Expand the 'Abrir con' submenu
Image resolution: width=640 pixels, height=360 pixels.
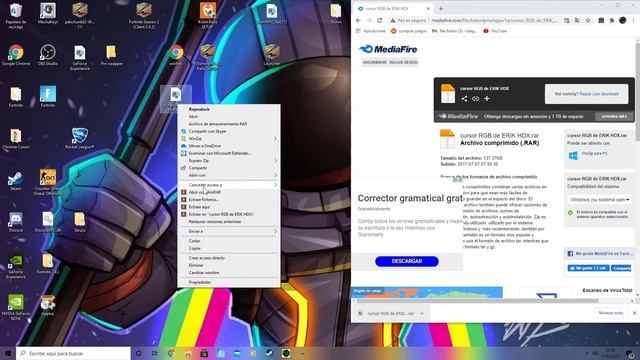point(229,175)
